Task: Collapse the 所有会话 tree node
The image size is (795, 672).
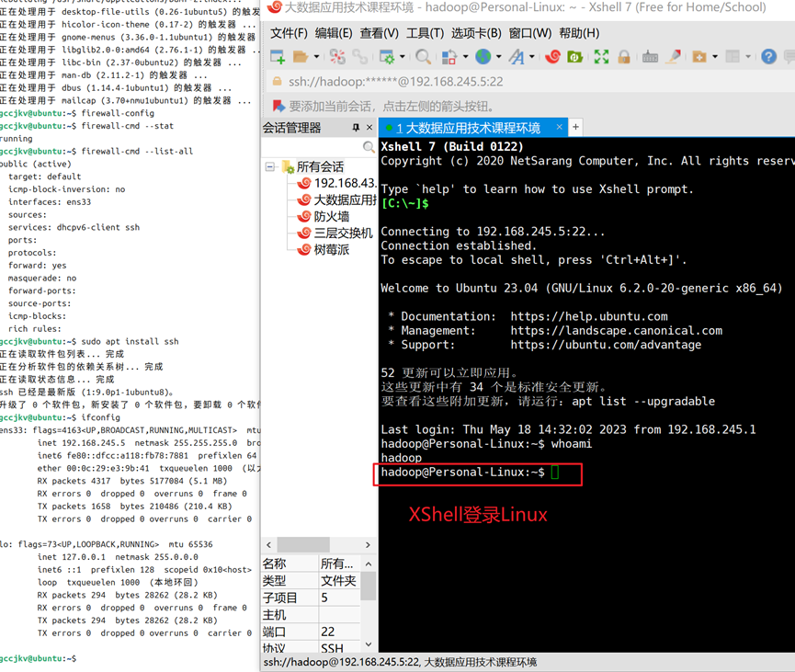Action: pyautogui.click(x=270, y=166)
